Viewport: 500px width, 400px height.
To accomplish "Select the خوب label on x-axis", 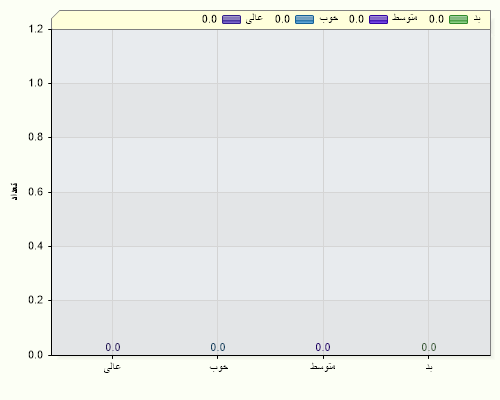I will [x=219, y=367].
